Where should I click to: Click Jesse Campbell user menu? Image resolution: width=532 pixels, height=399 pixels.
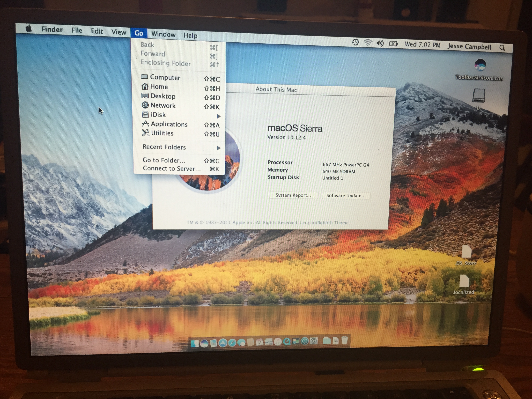469,46
